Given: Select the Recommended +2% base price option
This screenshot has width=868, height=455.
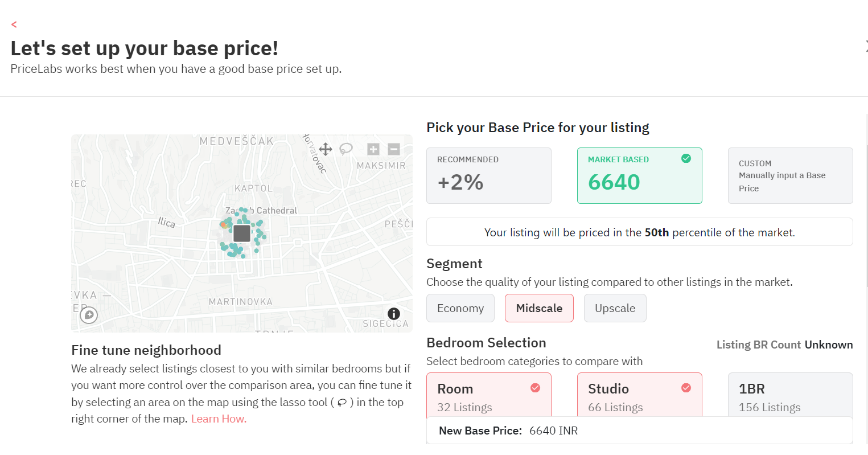Looking at the screenshot, I should click(488, 175).
